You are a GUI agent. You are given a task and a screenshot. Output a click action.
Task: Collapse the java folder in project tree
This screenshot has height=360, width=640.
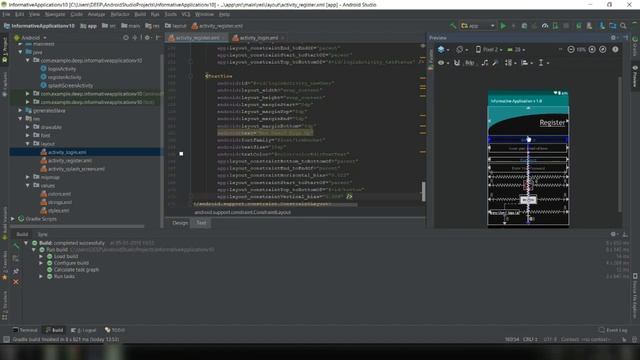click(x=20, y=52)
